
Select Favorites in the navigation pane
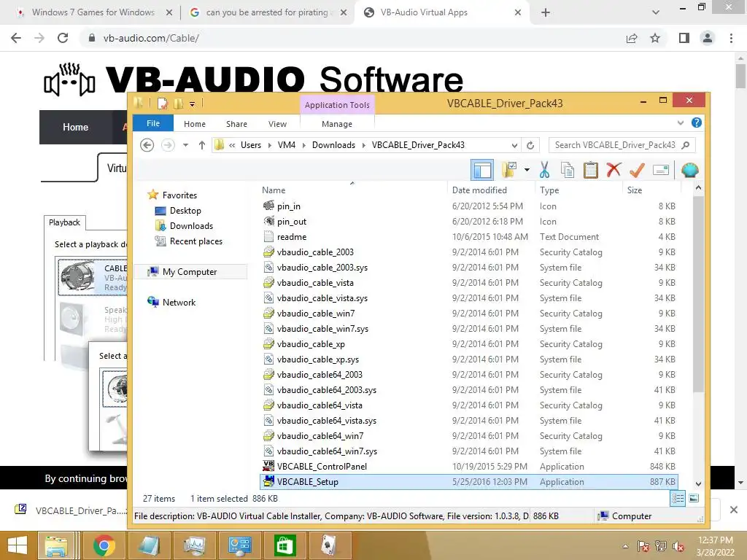point(179,195)
